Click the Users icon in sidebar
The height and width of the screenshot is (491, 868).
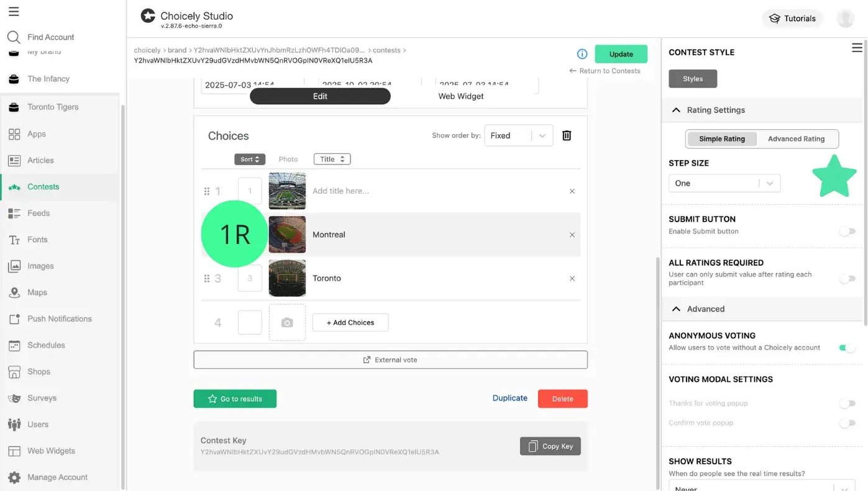tap(14, 425)
